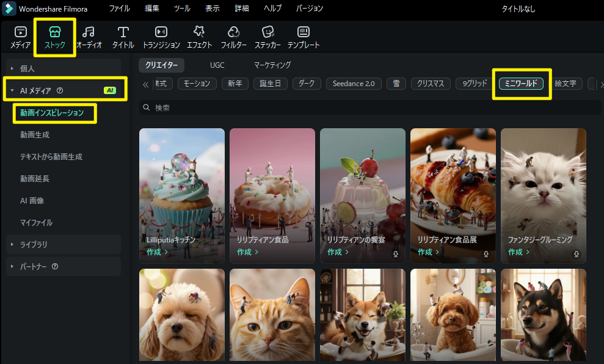This screenshot has height=364, width=604.
Task: Open the ファイル menu
Action: pyautogui.click(x=120, y=9)
